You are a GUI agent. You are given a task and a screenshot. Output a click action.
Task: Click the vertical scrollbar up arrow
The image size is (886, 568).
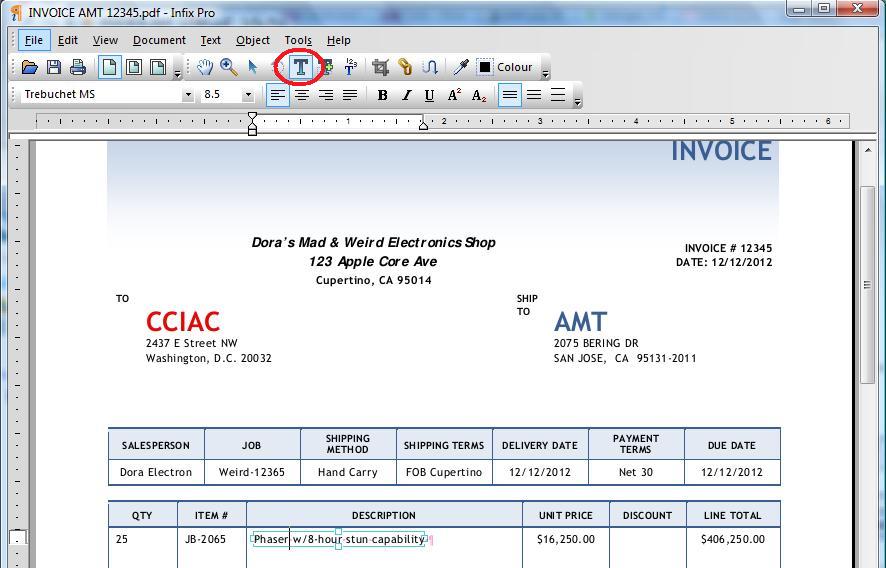point(868,150)
